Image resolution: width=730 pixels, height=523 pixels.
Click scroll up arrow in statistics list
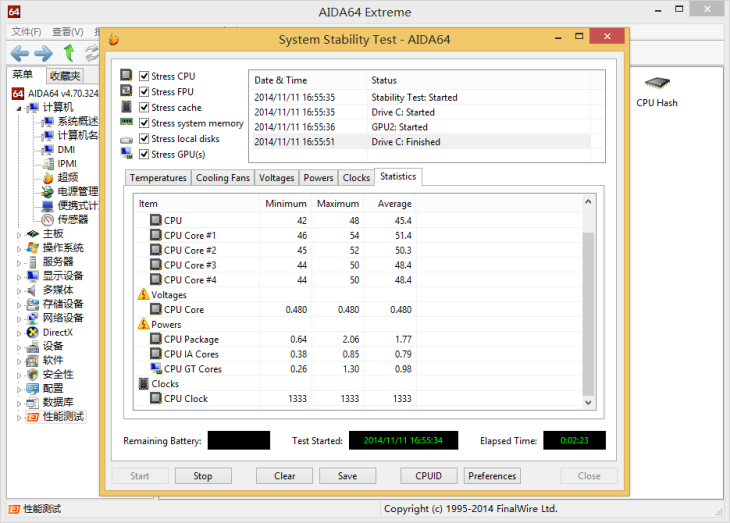(588, 202)
